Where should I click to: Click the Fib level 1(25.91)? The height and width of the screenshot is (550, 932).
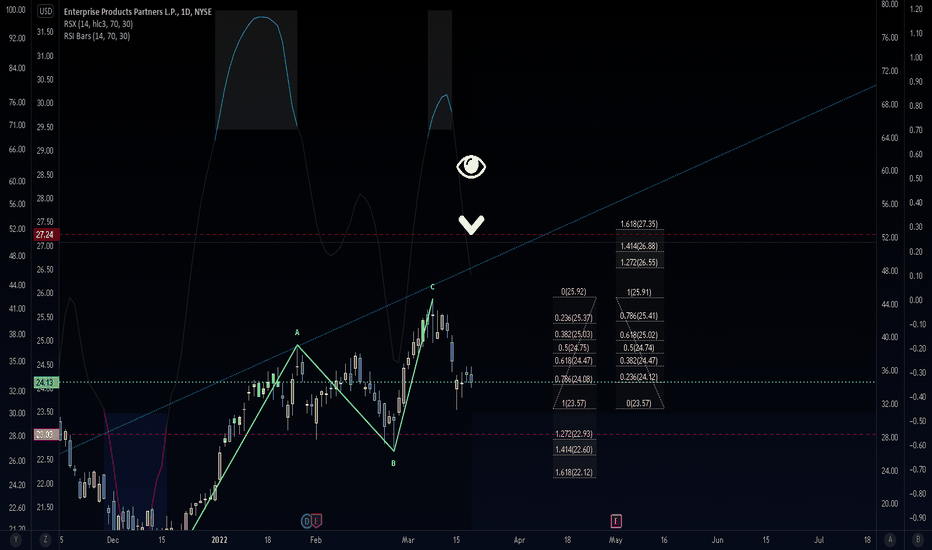[639, 293]
